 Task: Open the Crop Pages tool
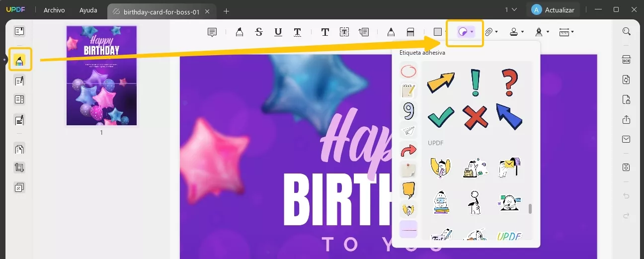tap(19, 168)
